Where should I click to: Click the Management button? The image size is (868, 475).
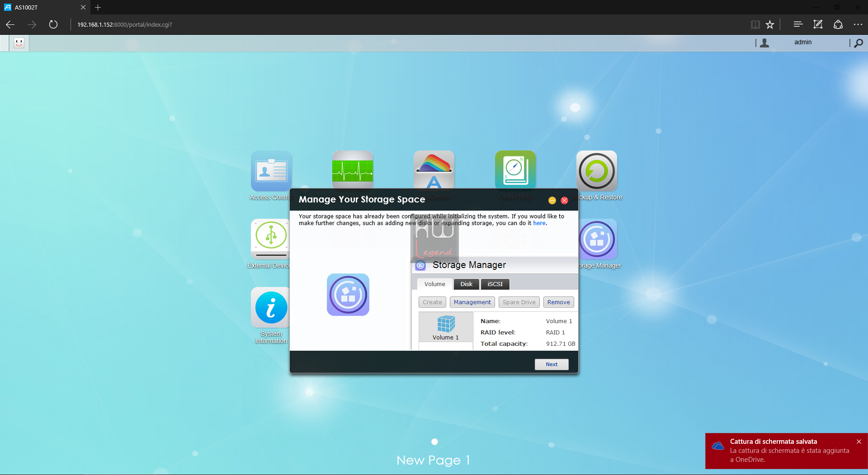472,302
